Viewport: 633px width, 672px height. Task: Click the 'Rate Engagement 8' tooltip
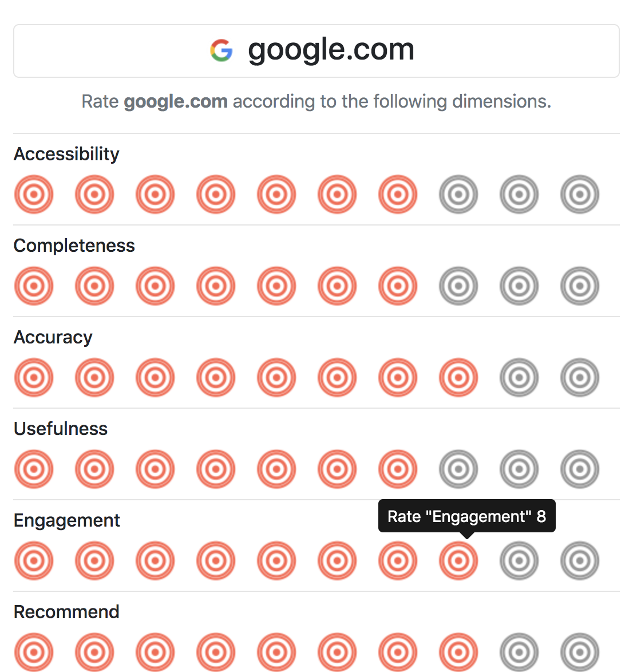(x=466, y=516)
